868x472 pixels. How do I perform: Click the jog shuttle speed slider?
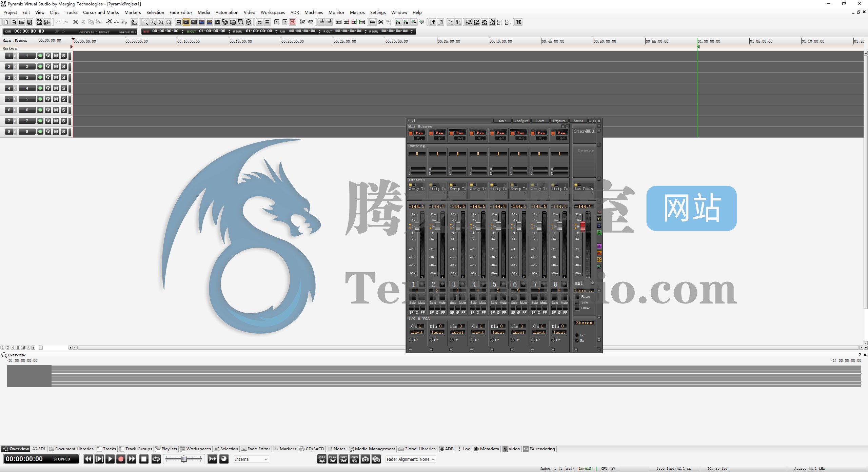coord(184,459)
